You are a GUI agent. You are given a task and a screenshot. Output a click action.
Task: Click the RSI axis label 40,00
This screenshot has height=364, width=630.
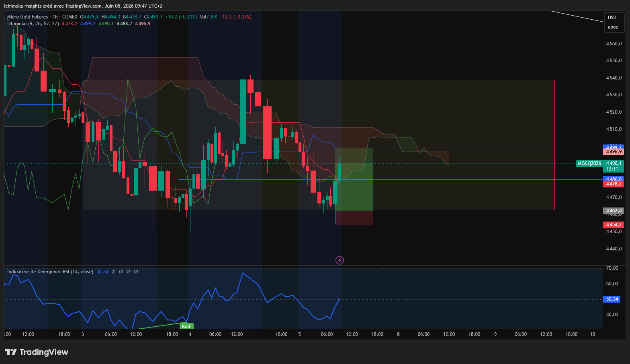coord(612,315)
